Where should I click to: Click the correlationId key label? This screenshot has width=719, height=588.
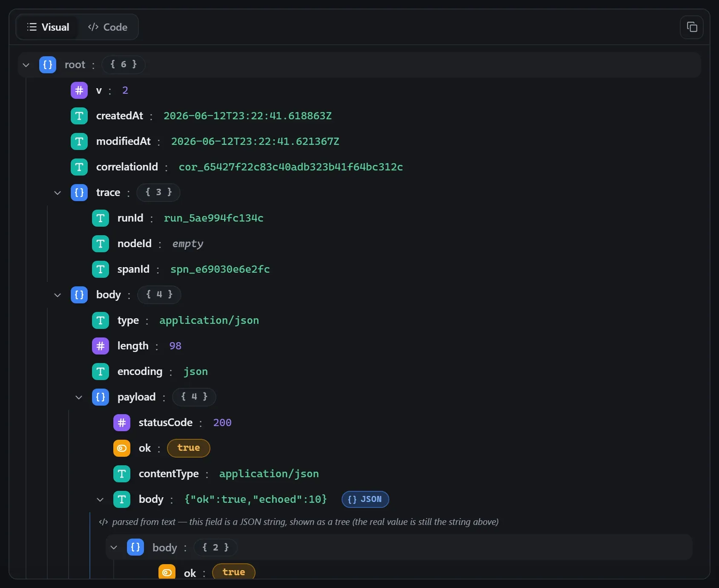pyautogui.click(x=127, y=167)
